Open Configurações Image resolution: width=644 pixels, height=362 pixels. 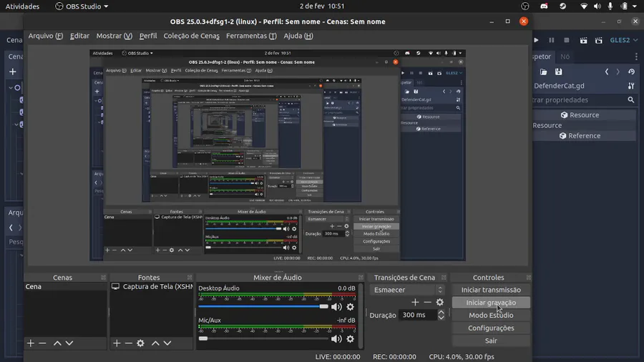[491, 328]
